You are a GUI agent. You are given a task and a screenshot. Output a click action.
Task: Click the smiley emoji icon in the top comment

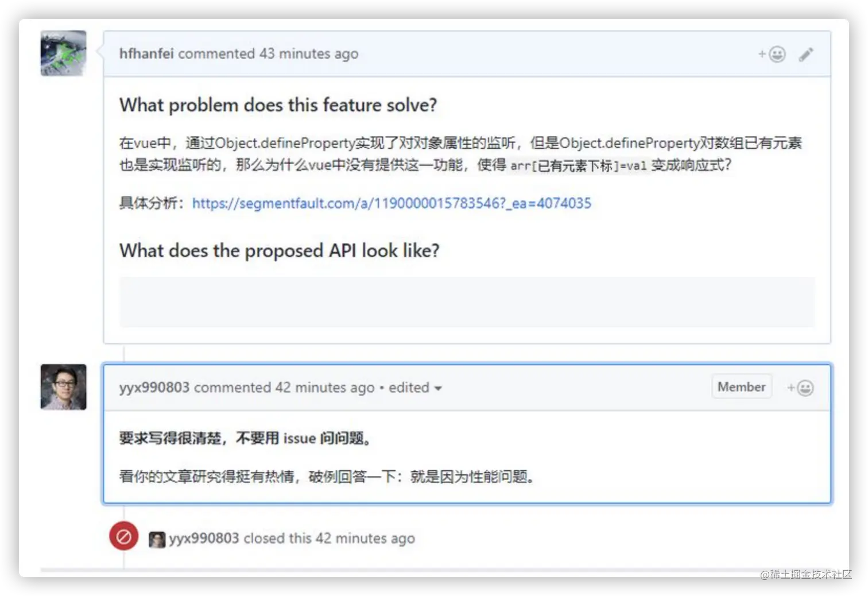[x=776, y=54]
